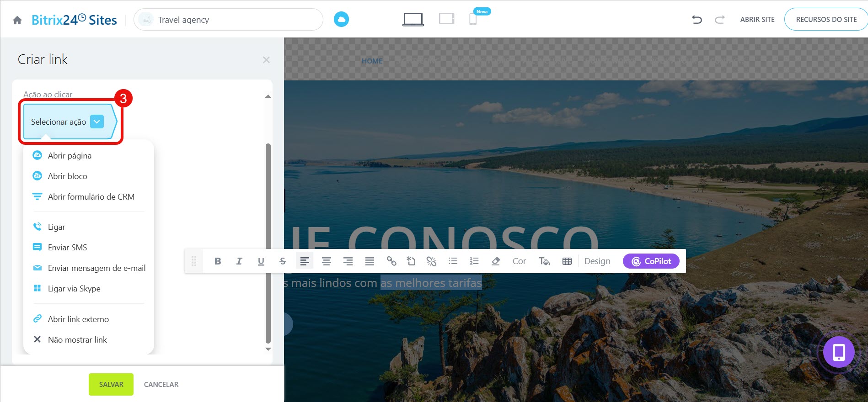The image size is (868, 402).
Task: Click the panel scrollbar thumb
Action: pyautogui.click(x=268, y=243)
